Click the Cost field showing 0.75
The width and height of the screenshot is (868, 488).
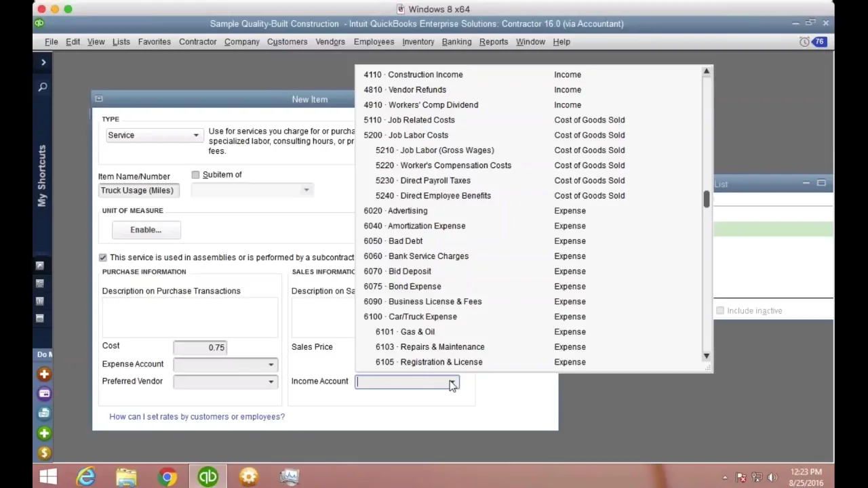coord(199,348)
